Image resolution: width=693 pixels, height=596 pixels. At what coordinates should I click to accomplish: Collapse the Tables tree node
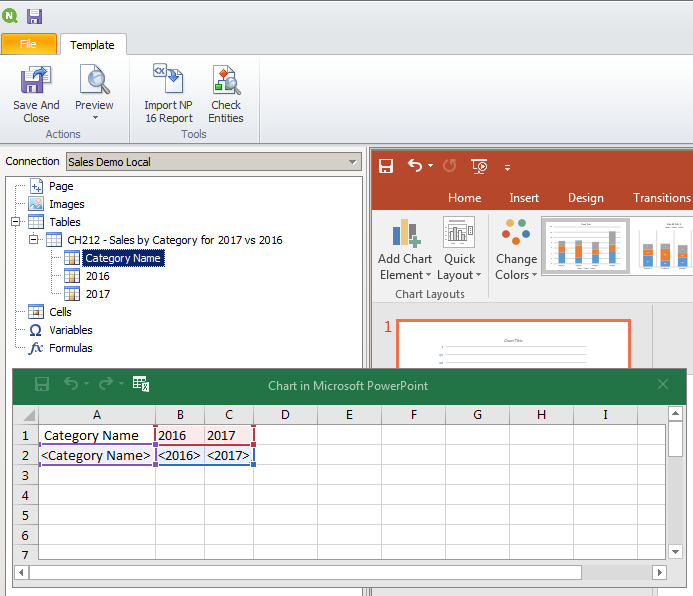click(x=17, y=222)
